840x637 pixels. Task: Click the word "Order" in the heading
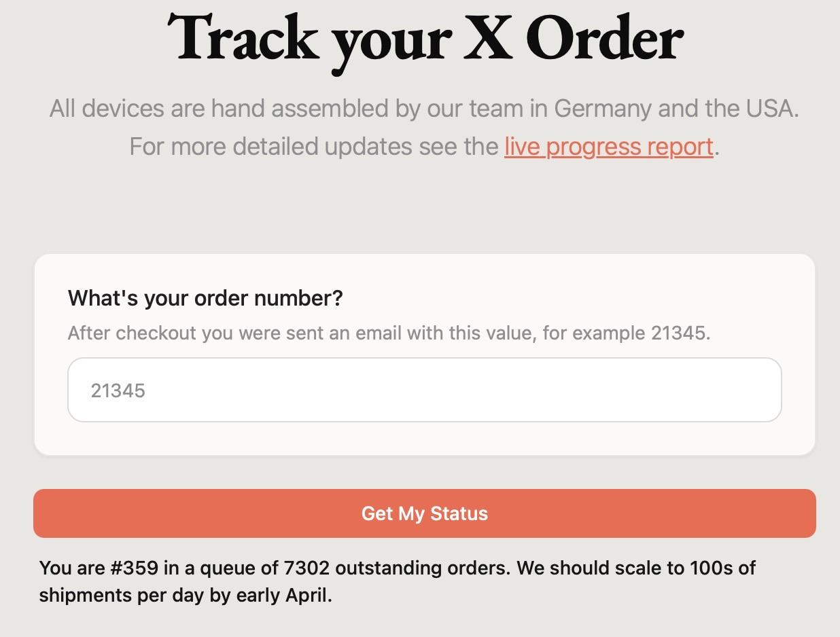604,39
